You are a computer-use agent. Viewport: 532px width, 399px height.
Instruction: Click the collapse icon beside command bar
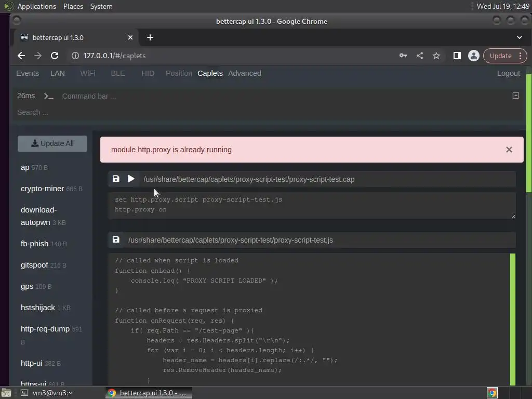[515, 96]
